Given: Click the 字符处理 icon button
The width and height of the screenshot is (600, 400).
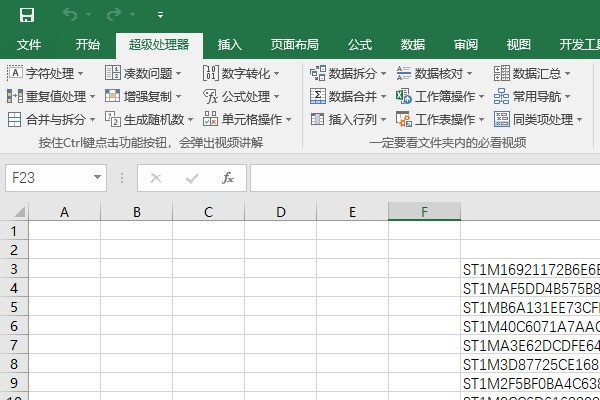Looking at the screenshot, I should coord(15,73).
